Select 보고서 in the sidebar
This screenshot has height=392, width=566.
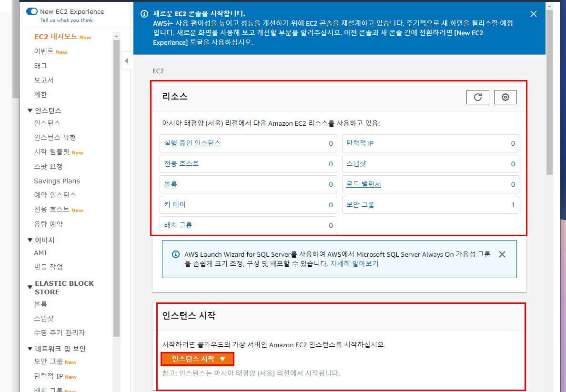click(x=44, y=80)
